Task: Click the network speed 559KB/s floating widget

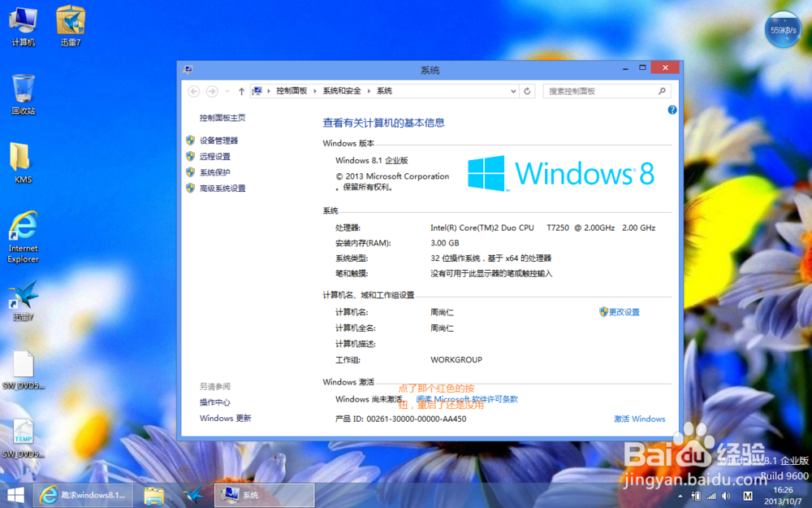Action: pyautogui.click(x=783, y=29)
